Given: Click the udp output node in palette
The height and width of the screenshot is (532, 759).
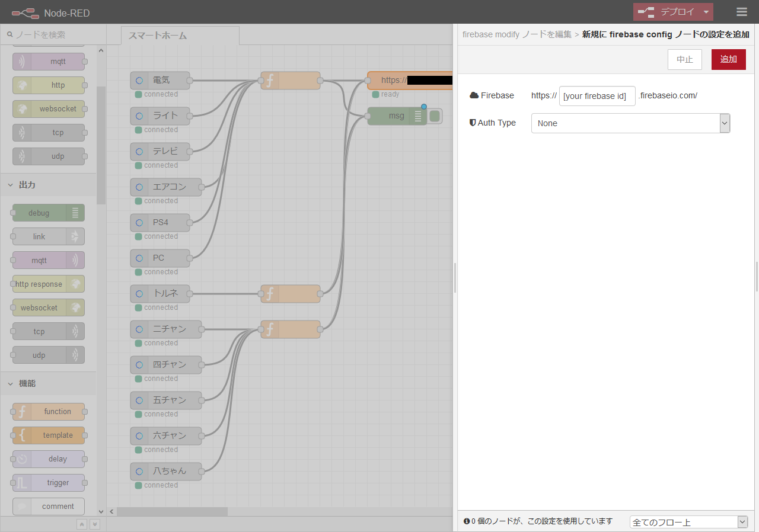Looking at the screenshot, I should point(47,355).
